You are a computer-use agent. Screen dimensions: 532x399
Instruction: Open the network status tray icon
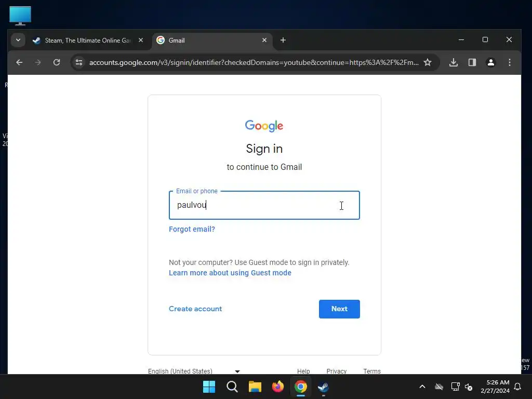[x=455, y=387]
